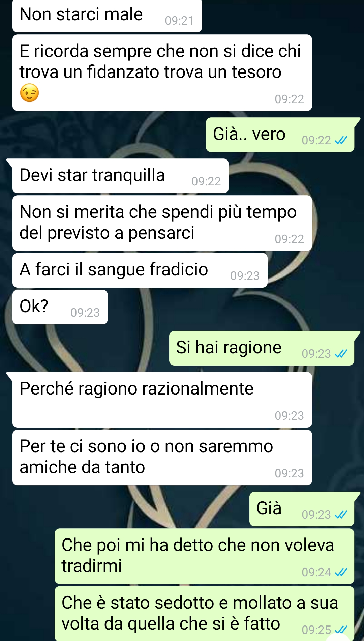
Task: Select the 'A farci il sangue fradicio' message
Action: [140, 270]
